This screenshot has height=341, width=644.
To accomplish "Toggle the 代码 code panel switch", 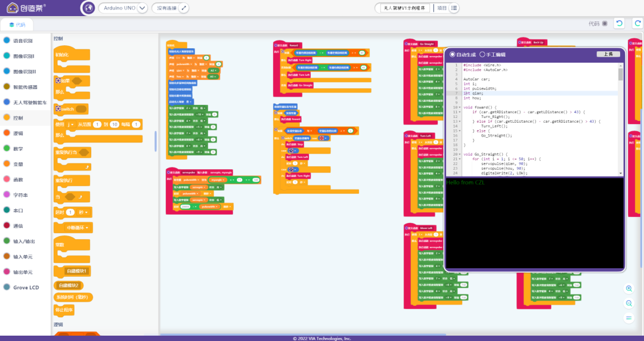I will point(605,24).
